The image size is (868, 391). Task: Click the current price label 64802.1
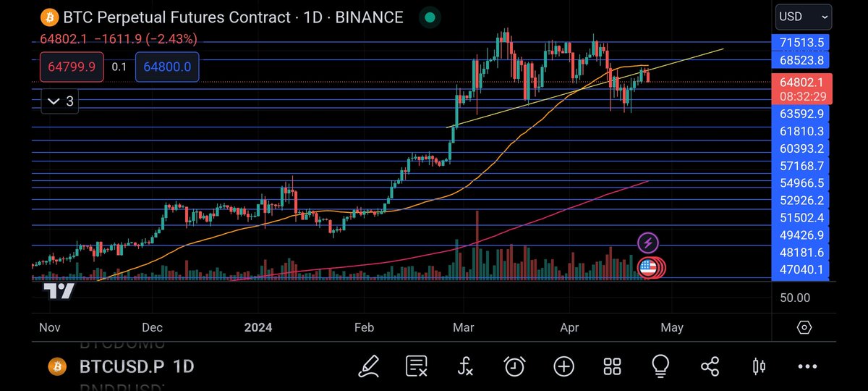pyautogui.click(x=802, y=83)
